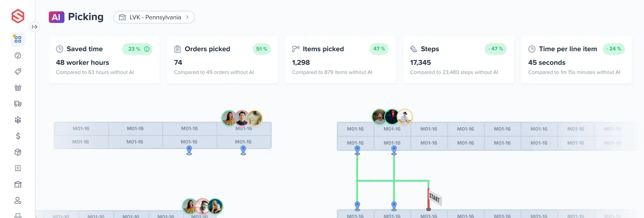Screen dimensions: 644x218
Task: Select the tag icon in the sidebar
Action: [x=18, y=71]
